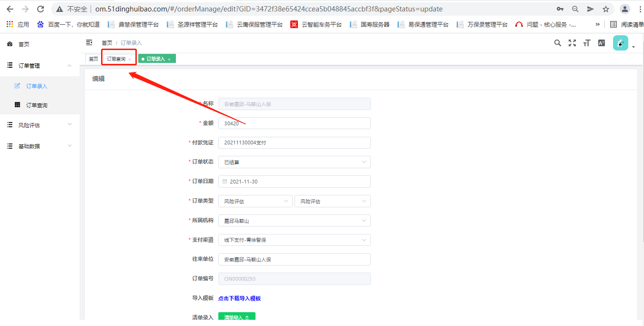Click the browser forward arrow
The image size is (644, 326).
point(25,9)
